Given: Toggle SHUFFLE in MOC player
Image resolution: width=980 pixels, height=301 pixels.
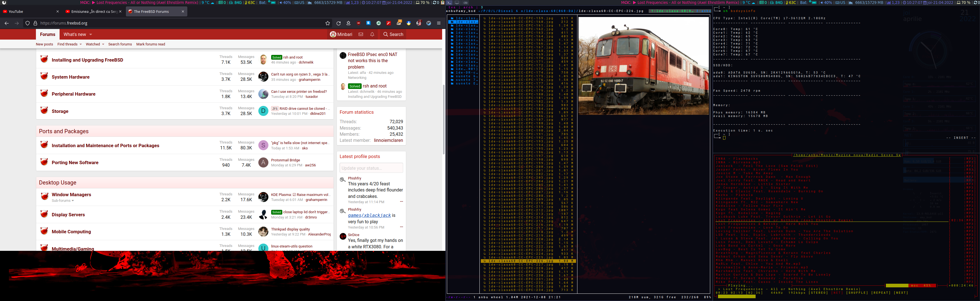Looking at the screenshot, I should [857, 293].
